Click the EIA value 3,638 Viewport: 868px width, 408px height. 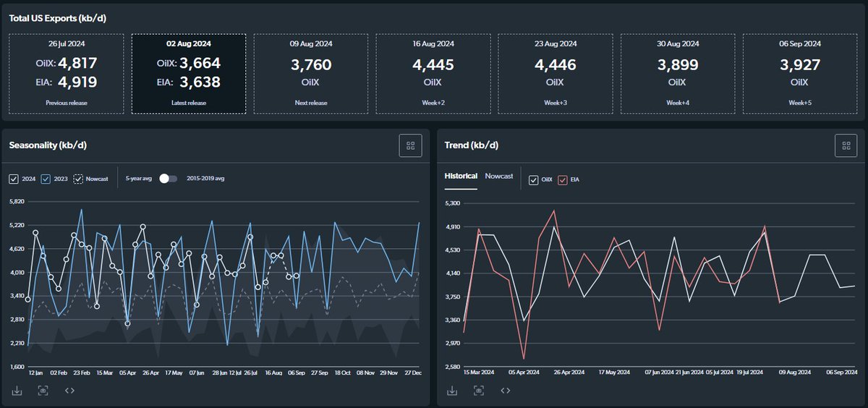[x=199, y=82]
